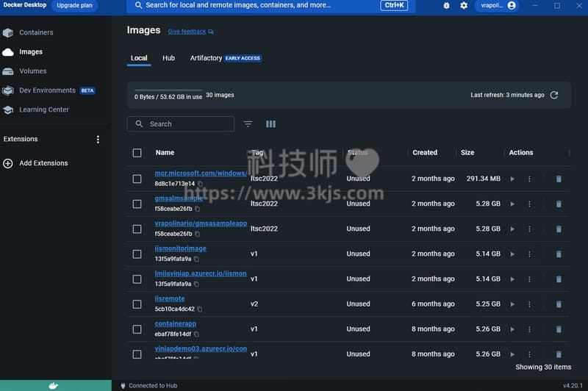
Task: Open more actions for lmiisviniap.azurecr.io/iismon row
Action: tap(529, 279)
